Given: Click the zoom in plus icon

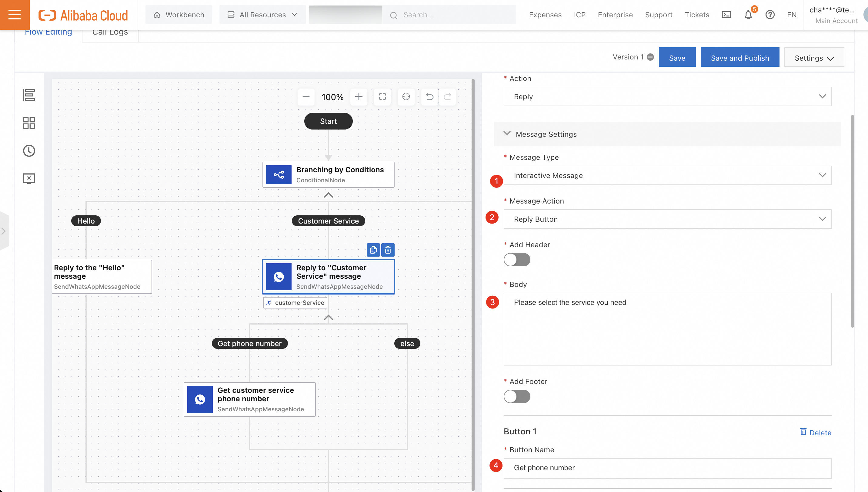Looking at the screenshot, I should pyautogui.click(x=359, y=97).
